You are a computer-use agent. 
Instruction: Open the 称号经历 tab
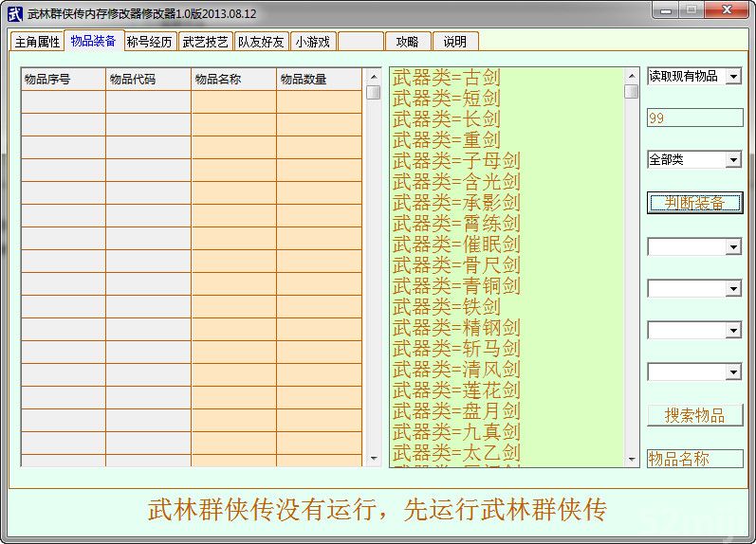coord(150,42)
